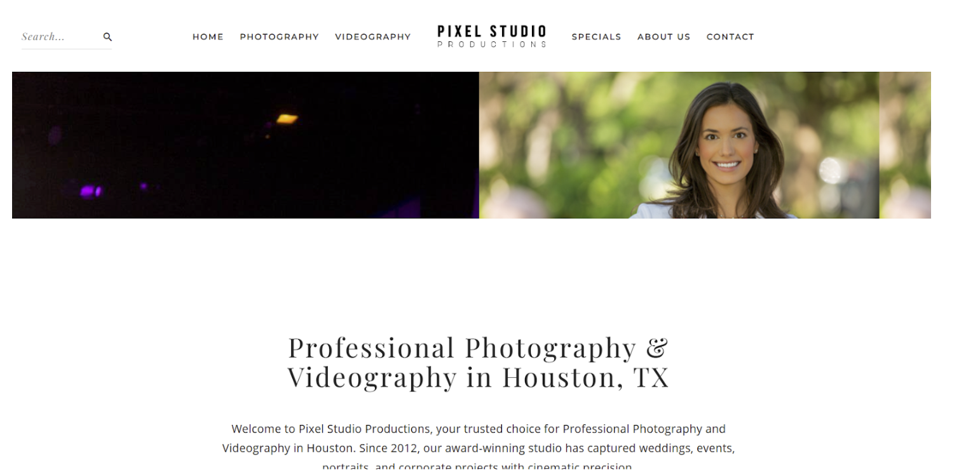Go to the Photography page
The width and height of the screenshot is (980, 475).
(x=279, y=37)
